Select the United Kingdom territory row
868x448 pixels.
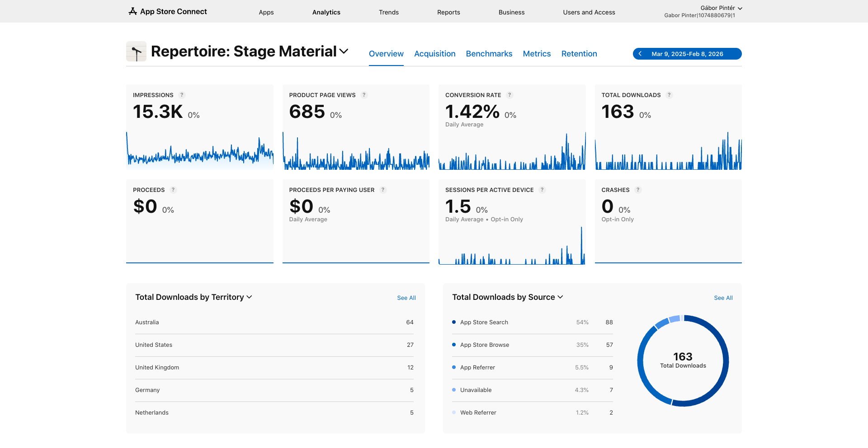pos(274,368)
